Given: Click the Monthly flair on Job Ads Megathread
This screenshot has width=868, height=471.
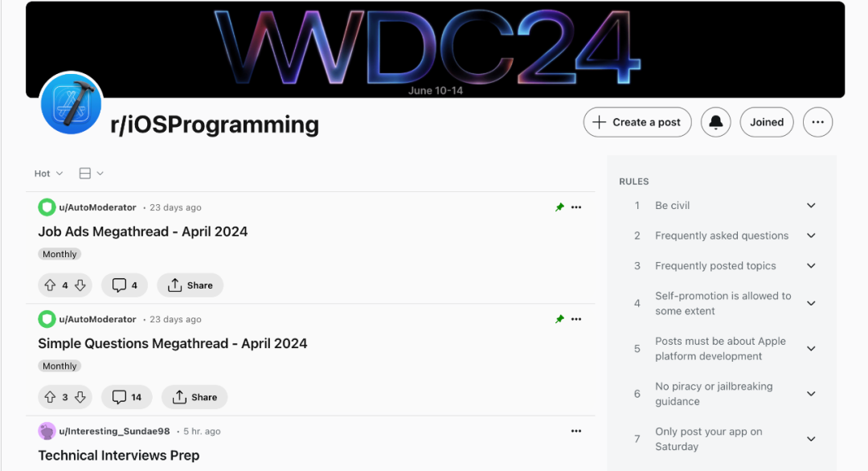Looking at the screenshot, I should tap(59, 254).
